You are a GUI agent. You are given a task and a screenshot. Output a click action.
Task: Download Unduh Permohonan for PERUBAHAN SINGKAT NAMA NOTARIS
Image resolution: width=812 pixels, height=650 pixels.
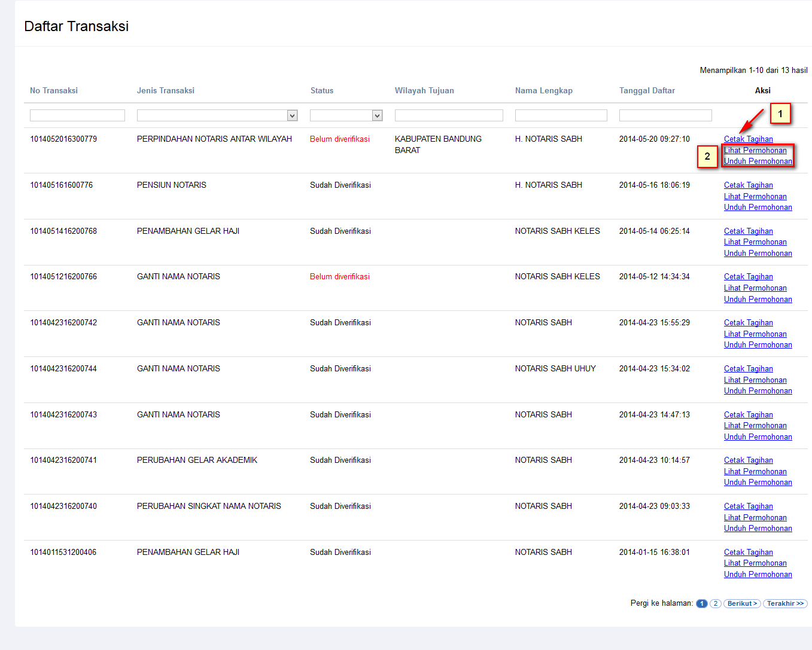758,529
